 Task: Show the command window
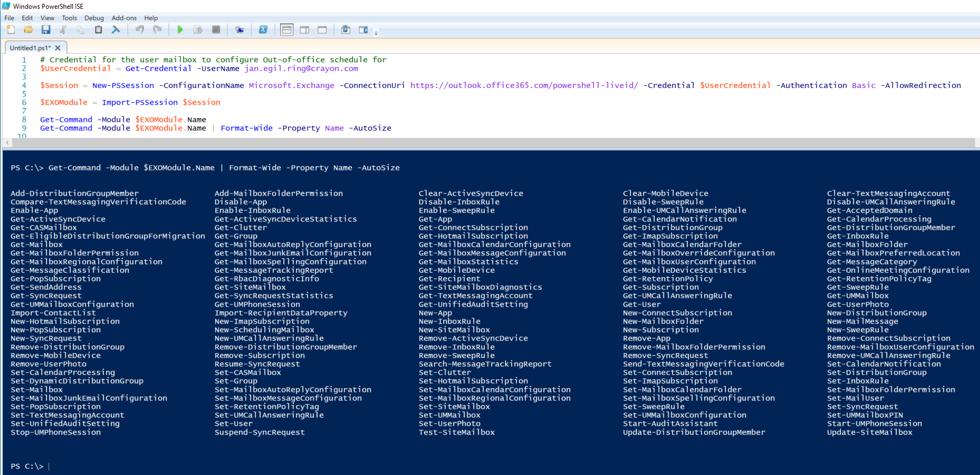[346, 30]
